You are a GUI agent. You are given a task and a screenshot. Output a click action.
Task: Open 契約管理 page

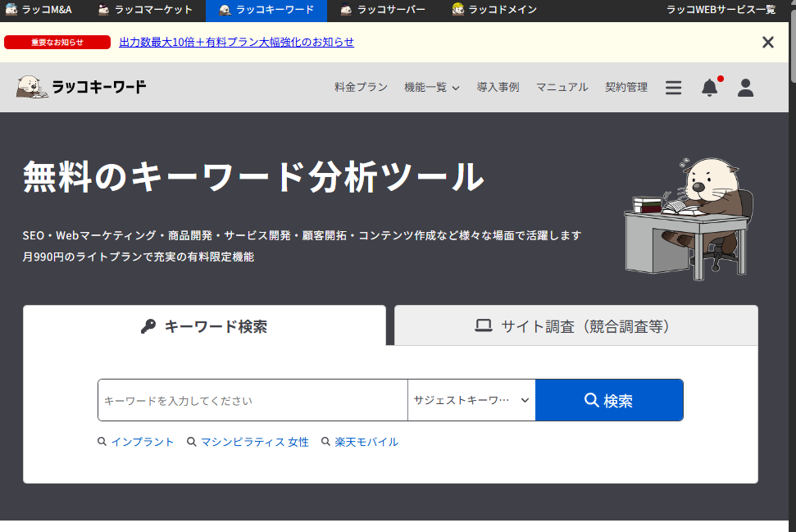pyautogui.click(x=626, y=88)
